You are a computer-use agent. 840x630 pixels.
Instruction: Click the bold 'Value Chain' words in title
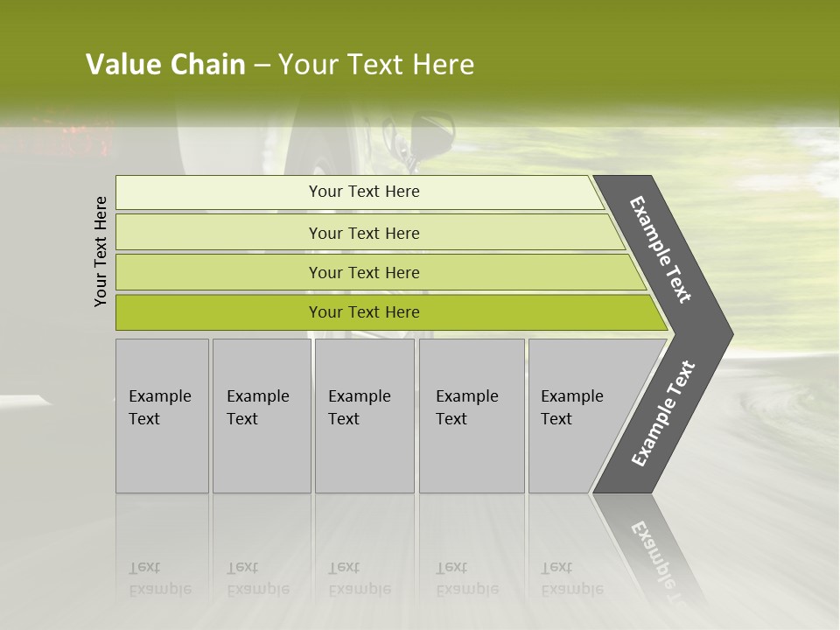pos(165,64)
